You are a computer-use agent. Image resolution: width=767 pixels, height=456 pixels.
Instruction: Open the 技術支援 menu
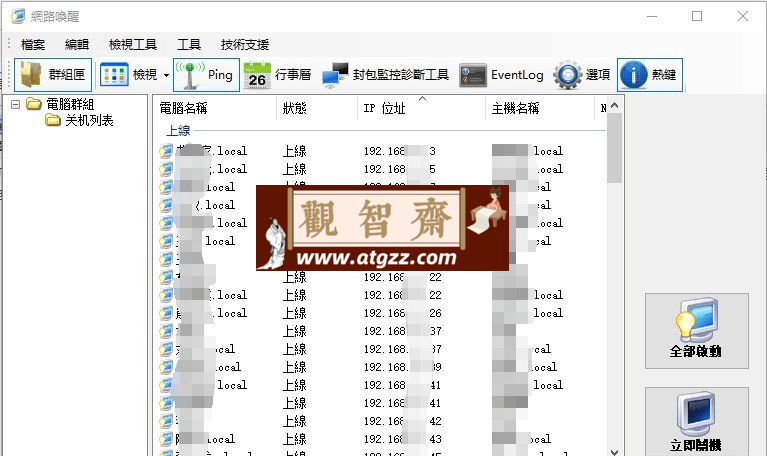coord(245,45)
